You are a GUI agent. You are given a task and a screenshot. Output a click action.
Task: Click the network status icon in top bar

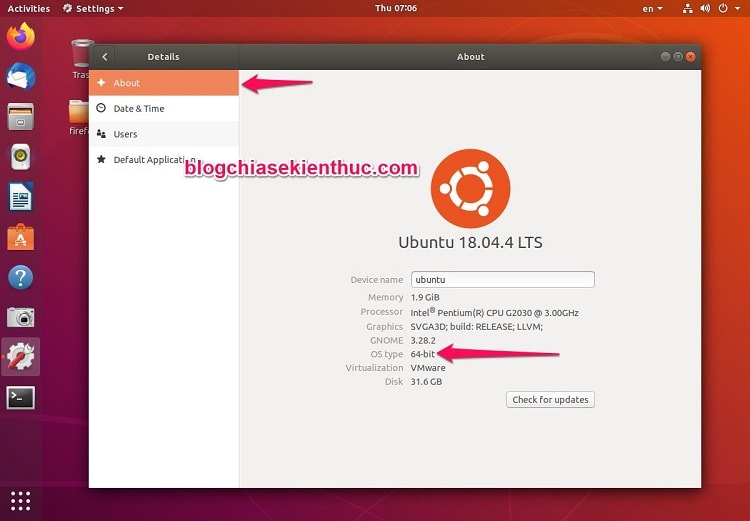click(x=687, y=9)
